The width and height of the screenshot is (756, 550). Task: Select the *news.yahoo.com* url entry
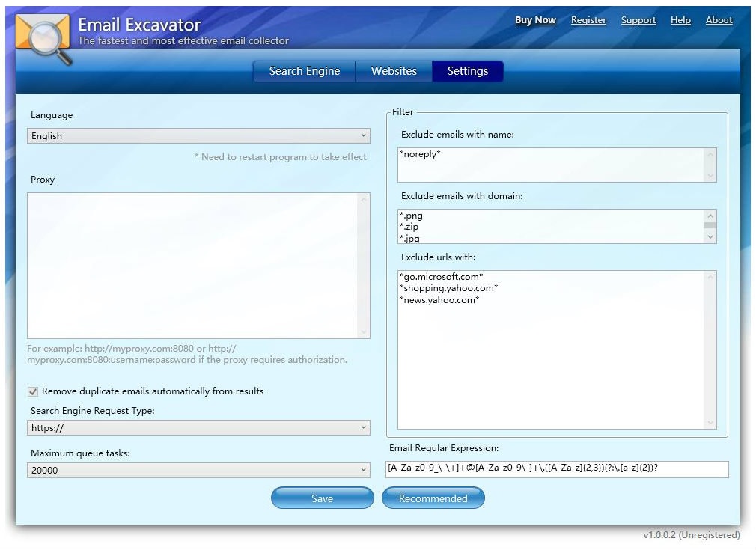coord(439,300)
